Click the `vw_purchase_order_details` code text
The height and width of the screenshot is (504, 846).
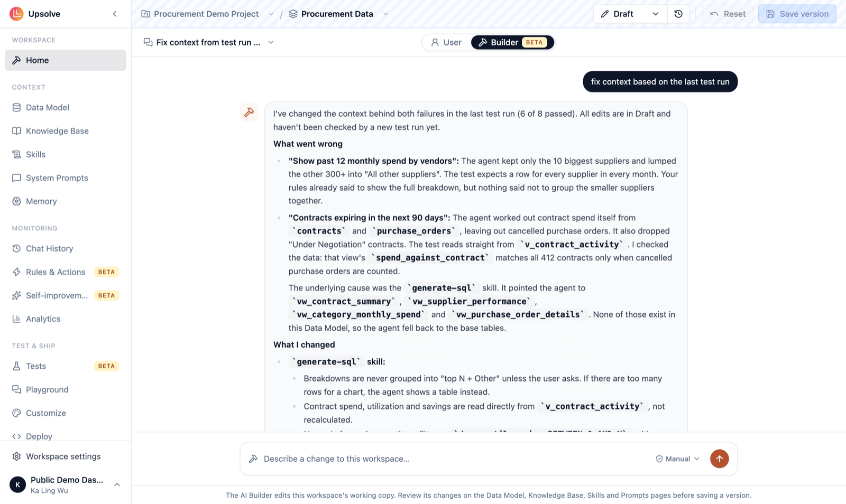(x=518, y=314)
